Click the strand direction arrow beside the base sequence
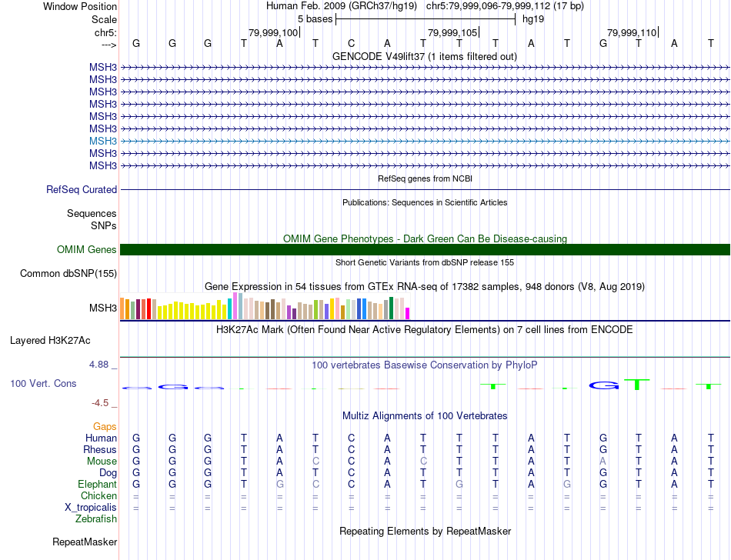The width and height of the screenshot is (731, 560). 108,45
